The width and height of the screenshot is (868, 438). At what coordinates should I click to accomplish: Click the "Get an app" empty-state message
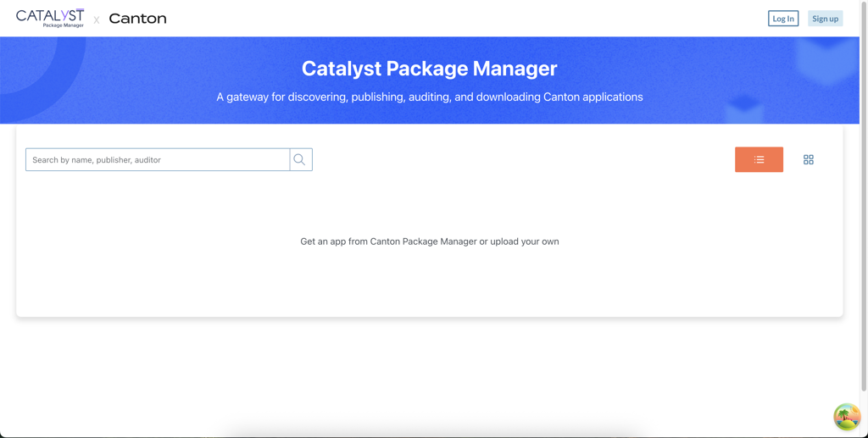[429, 241]
